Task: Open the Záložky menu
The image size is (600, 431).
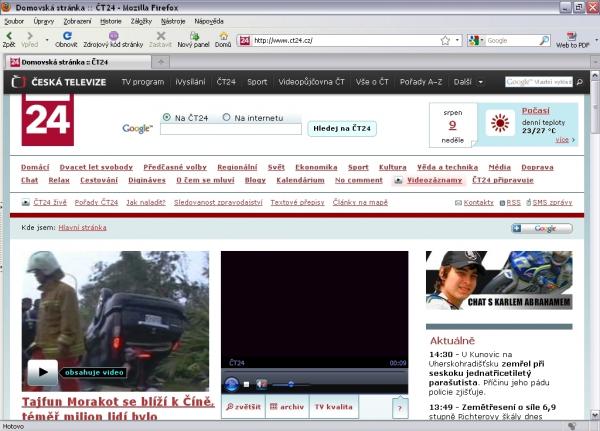Action: [x=141, y=21]
